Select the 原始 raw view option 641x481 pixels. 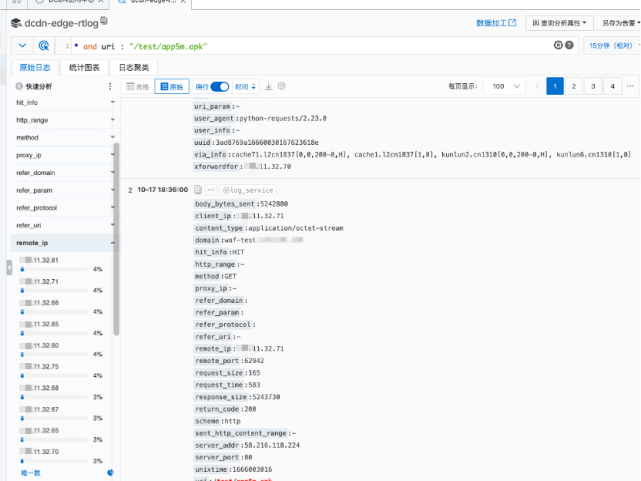[x=170, y=87]
